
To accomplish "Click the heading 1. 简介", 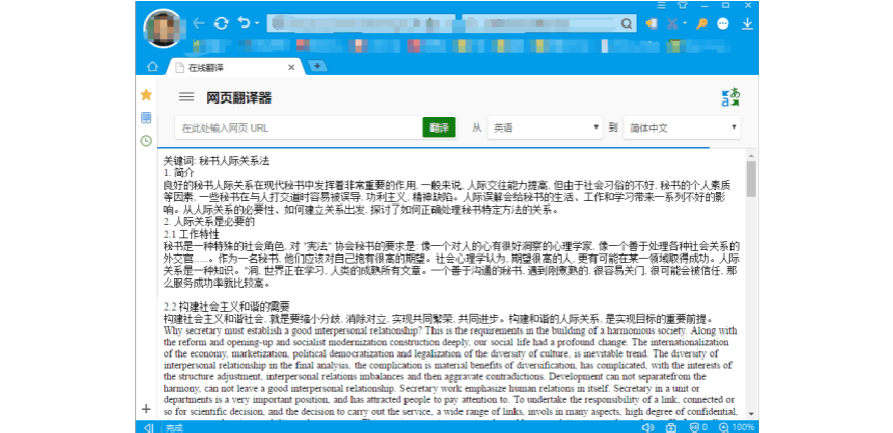I will (179, 171).
